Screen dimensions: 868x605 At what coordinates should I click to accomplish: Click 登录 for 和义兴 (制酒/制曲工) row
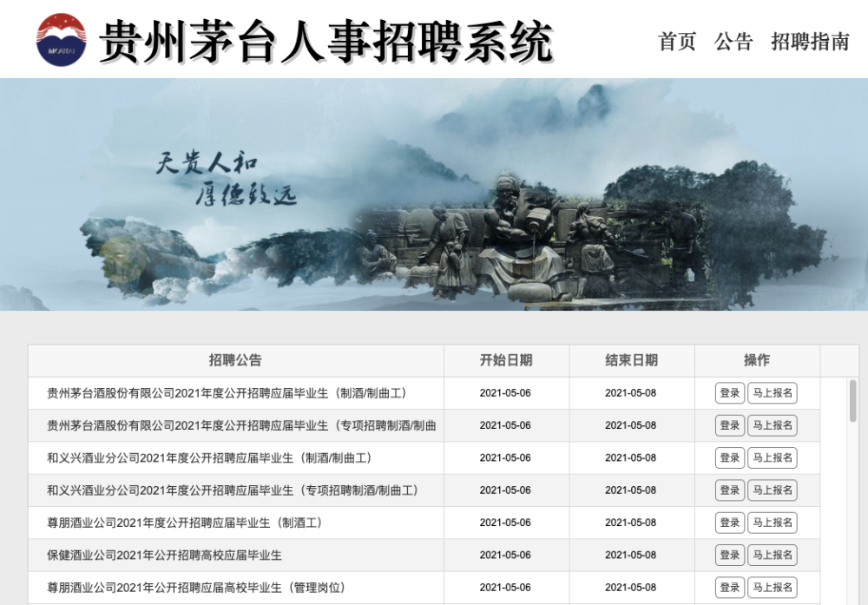point(730,457)
